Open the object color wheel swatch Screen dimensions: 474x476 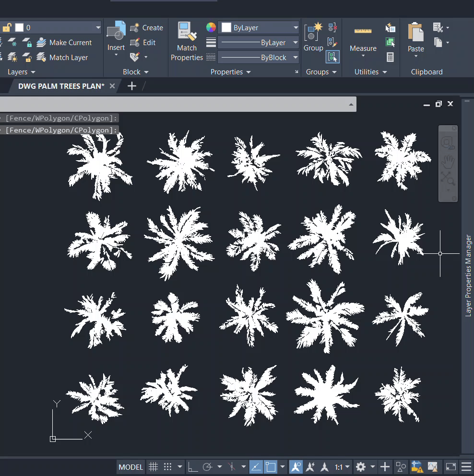click(211, 27)
